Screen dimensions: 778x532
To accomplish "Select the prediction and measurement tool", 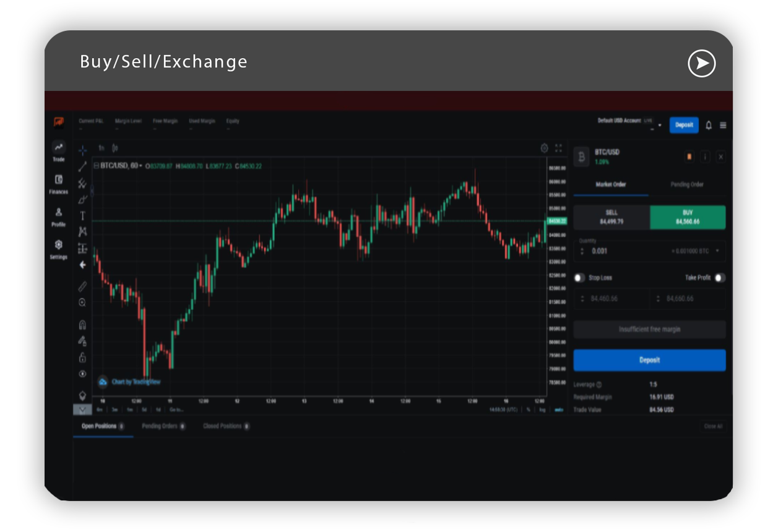I will click(82, 249).
